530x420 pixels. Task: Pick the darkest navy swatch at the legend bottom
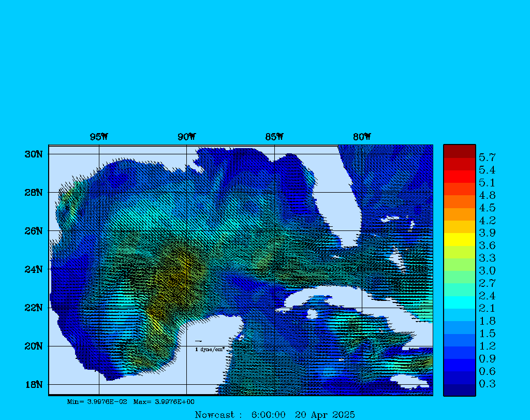[459, 390]
